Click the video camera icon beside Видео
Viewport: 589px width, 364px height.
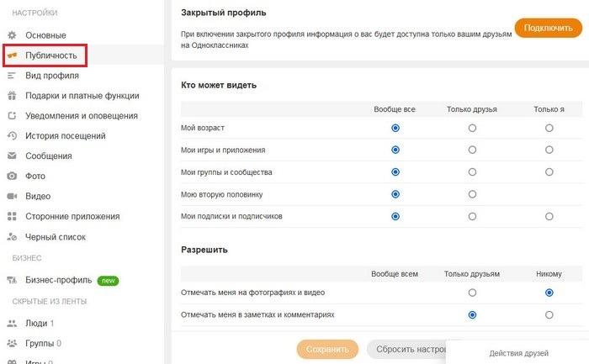pyautogui.click(x=12, y=196)
